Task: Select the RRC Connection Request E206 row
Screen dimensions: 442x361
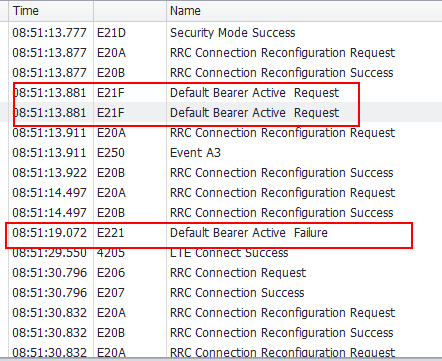Action: pos(221,273)
